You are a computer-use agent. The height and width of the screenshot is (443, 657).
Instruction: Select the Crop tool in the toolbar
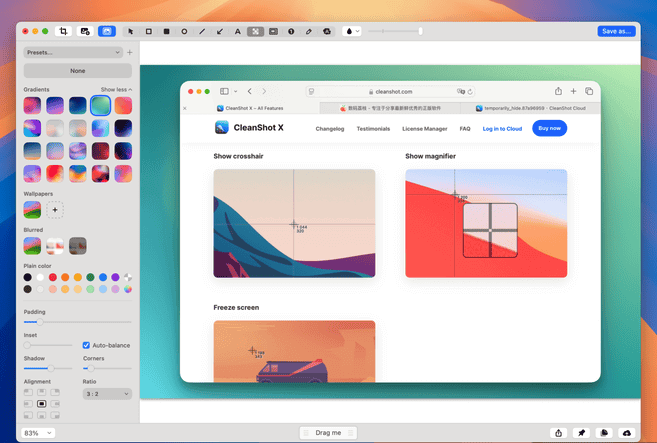[63, 31]
